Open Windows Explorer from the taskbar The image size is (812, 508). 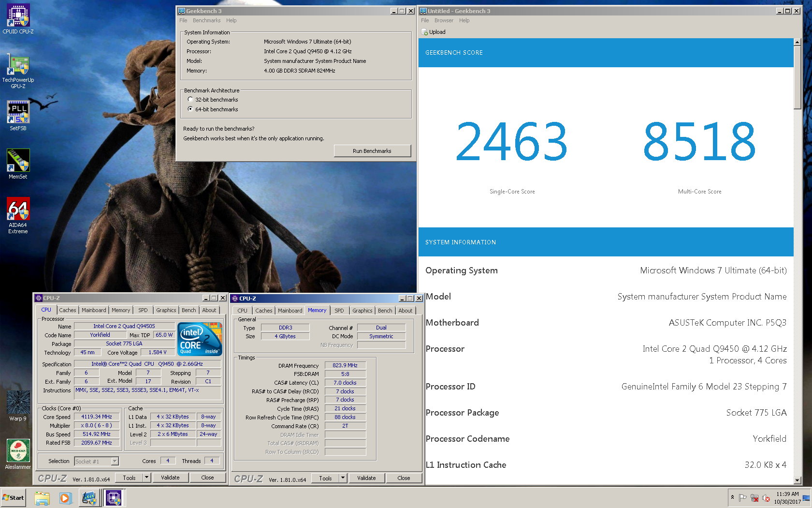coord(42,498)
